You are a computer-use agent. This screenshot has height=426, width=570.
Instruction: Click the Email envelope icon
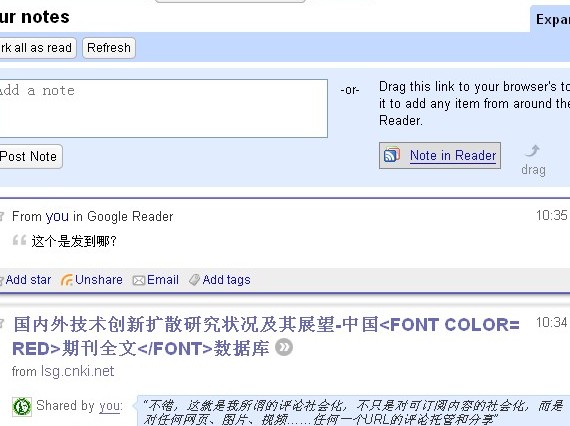point(139,280)
